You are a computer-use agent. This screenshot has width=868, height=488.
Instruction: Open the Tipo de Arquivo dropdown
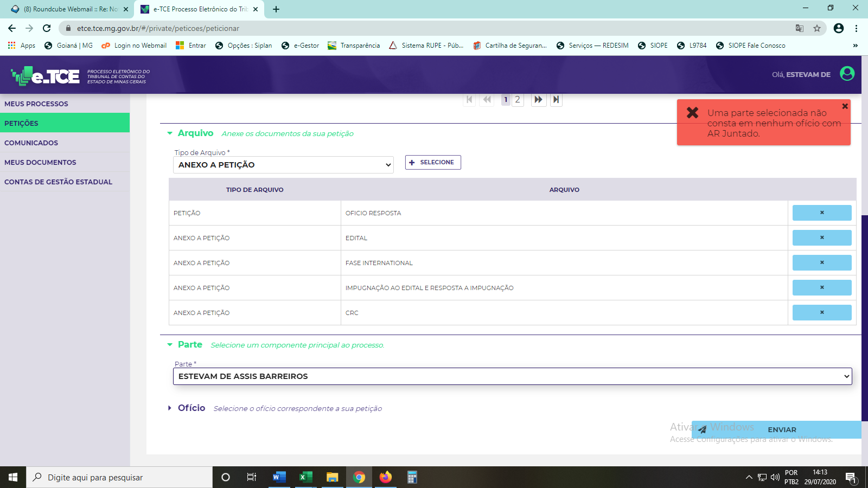tap(283, 165)
